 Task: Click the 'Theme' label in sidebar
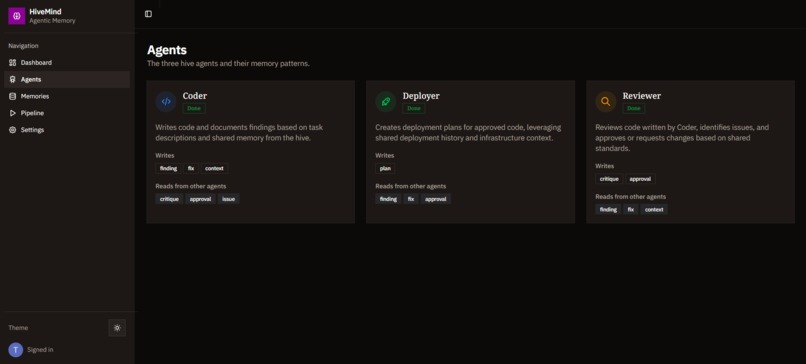(18, 328)
